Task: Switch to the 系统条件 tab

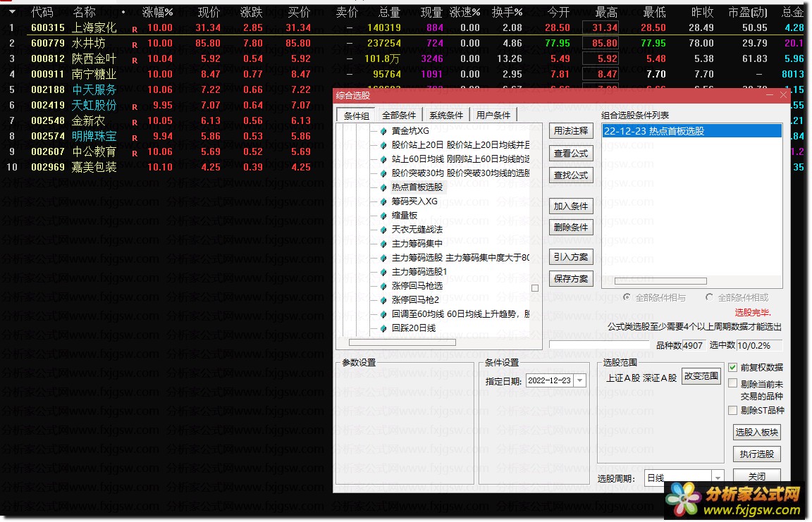Action: tap(446, 116)
